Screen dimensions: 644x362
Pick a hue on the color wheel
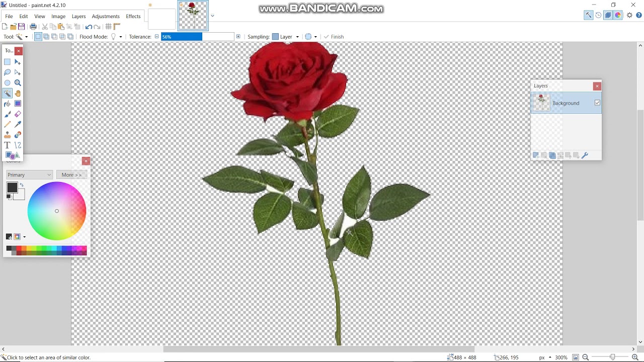point(57,211)
